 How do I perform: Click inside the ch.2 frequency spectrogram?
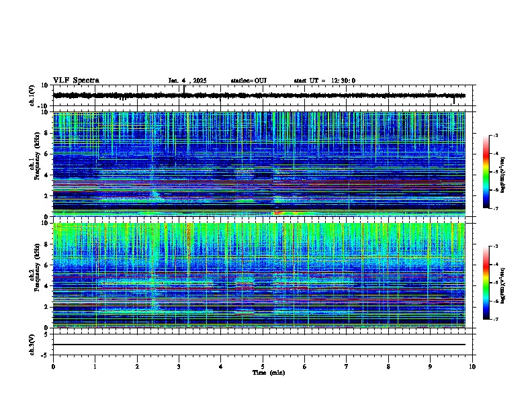(259, 275)
